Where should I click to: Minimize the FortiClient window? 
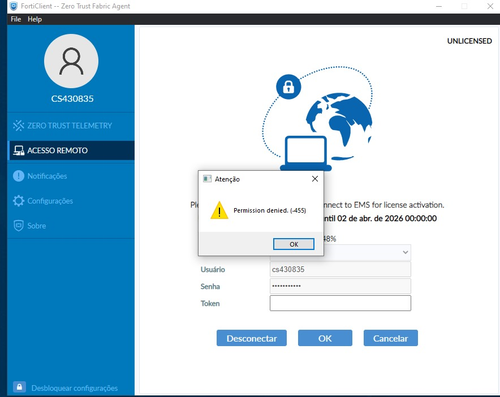pyautogui.click(x=439, y=6)
